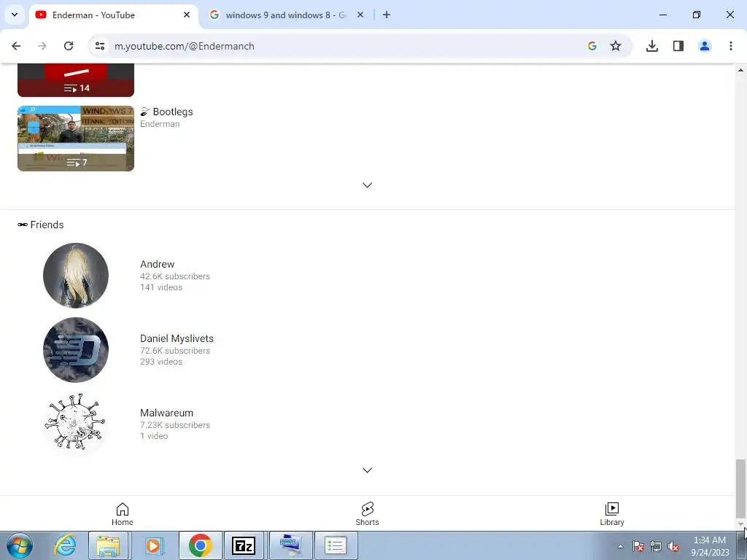
Task: Launch Internet Explorer from the taskbar
Action: coord(65,545)
